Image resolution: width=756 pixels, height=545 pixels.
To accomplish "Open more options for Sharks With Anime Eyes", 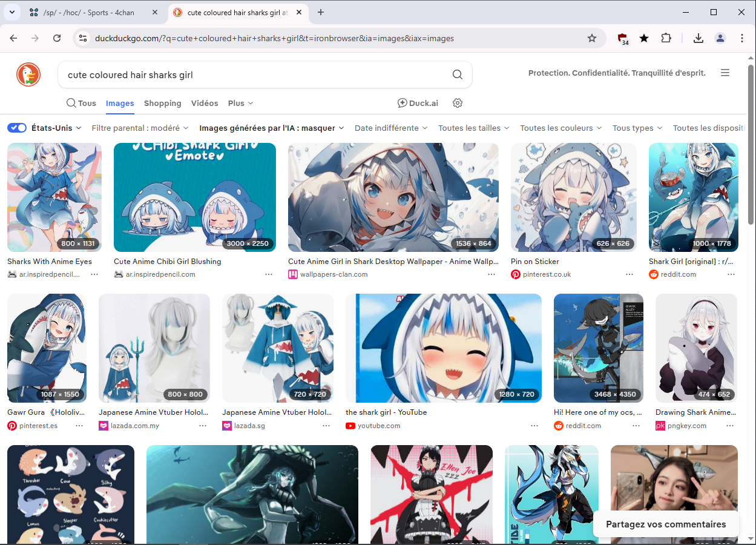I will 94,274.
